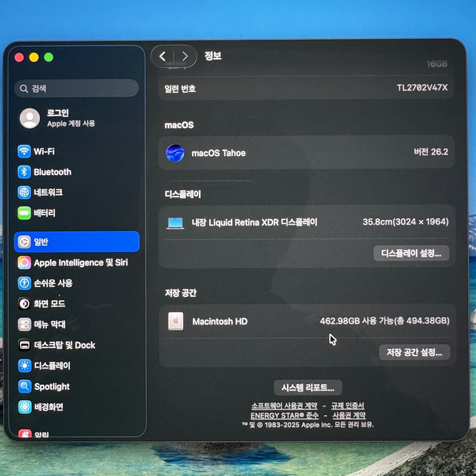476x476 pixels.
Task: Go back with the left chevron
Action: coord(163,56)
